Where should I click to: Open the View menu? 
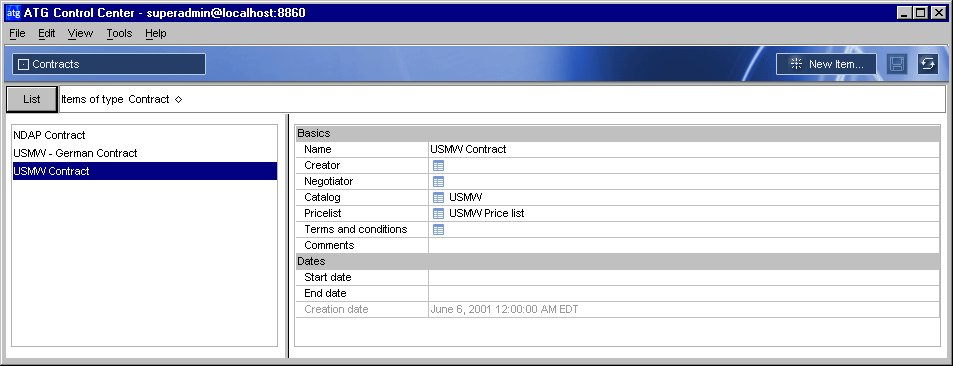click(80, 33)
